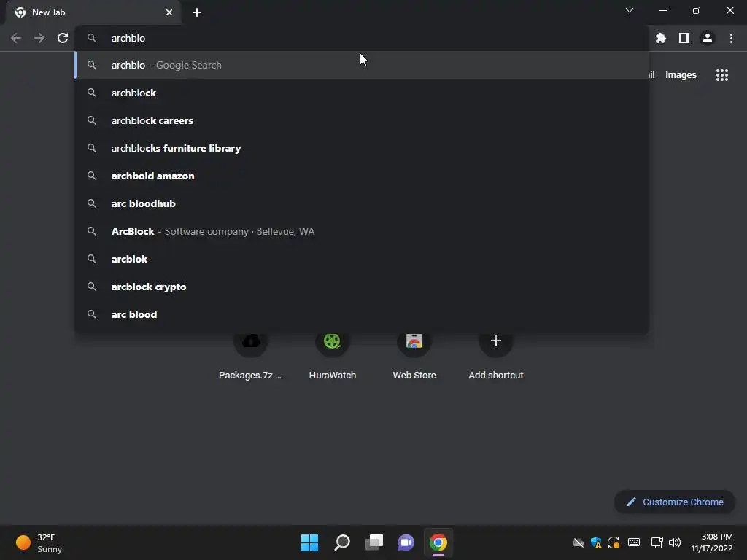Viewport: 747px width, 560px height.
Task: Open the Extensions puzzle icon
Action: 661,38
